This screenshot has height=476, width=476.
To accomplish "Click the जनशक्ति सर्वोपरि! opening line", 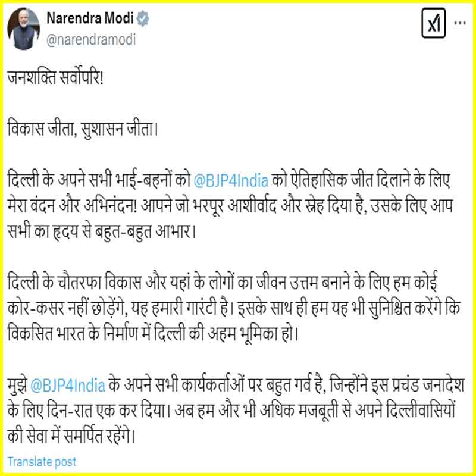I will (55, 78).
